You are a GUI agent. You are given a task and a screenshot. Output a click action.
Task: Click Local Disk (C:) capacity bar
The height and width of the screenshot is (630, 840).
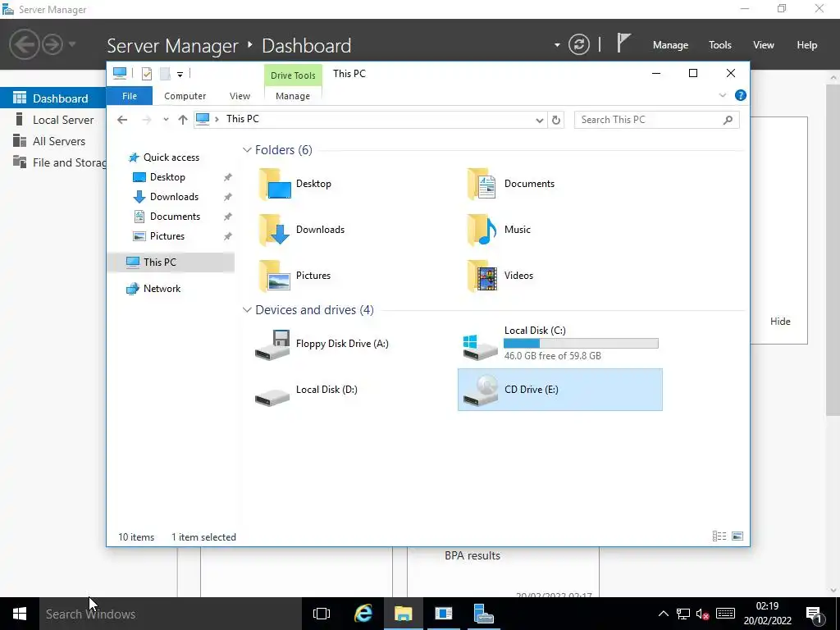[x=581, y=344]
